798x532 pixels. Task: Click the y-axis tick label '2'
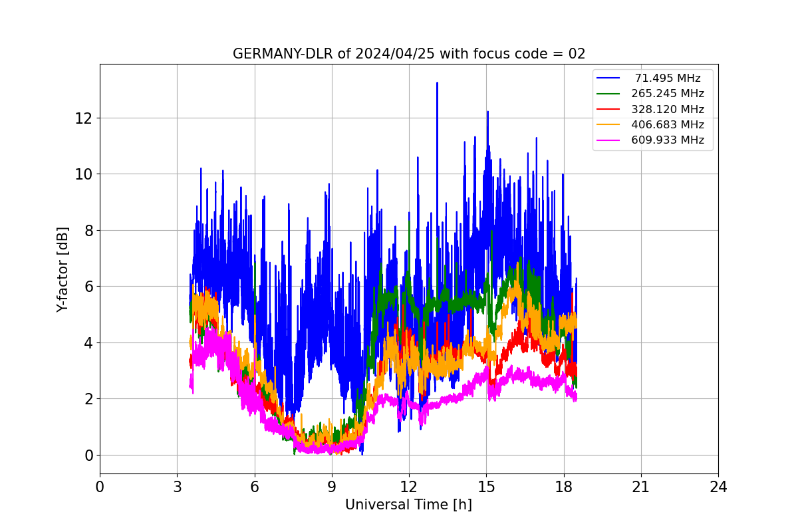click(x=88, y=399)
